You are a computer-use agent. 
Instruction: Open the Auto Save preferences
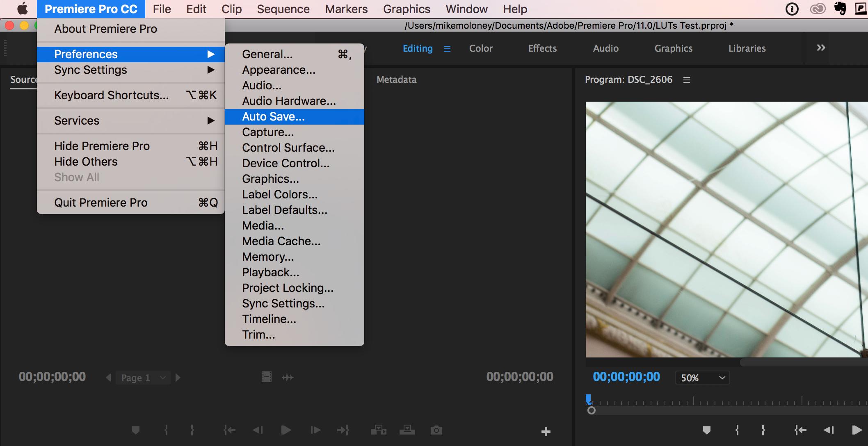coord(294,117)
